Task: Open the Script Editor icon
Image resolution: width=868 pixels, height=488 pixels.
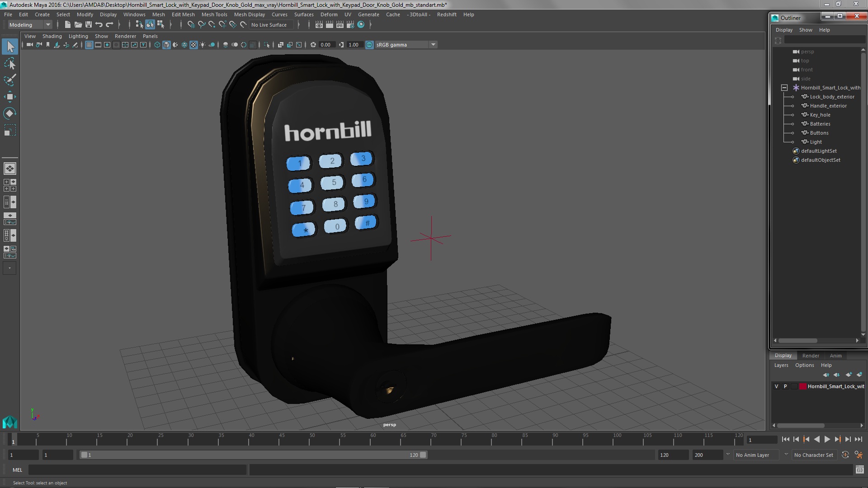Action: tap(860, 470)
